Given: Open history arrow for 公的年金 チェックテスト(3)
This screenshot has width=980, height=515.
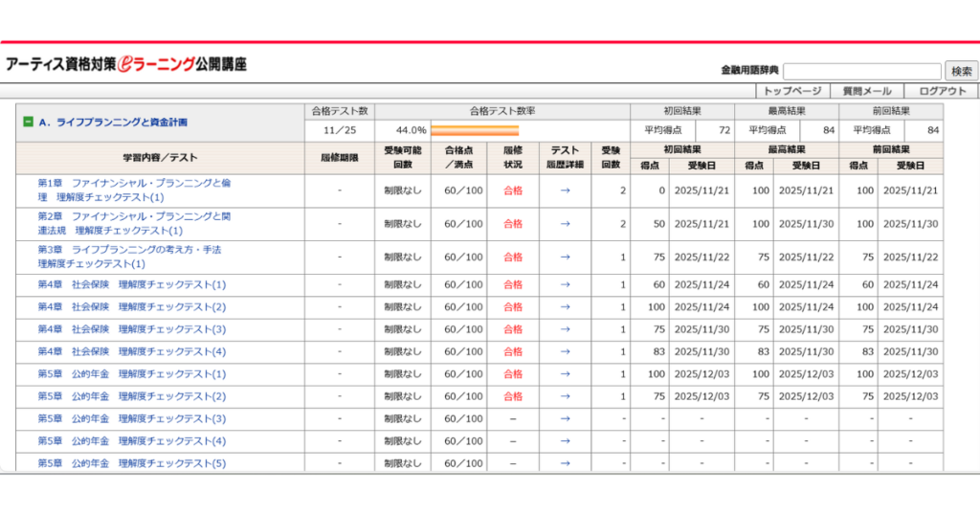Looking at the screenshot, I should 565,418.
